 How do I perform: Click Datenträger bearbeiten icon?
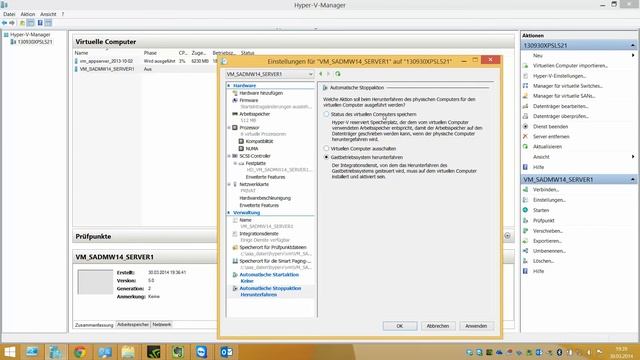tap(525, 106)
